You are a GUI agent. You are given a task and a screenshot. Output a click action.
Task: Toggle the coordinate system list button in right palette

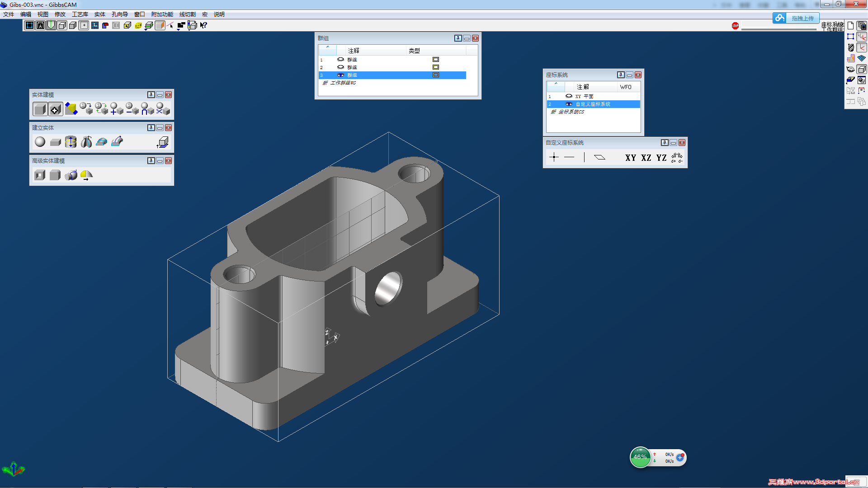[862, 37]
